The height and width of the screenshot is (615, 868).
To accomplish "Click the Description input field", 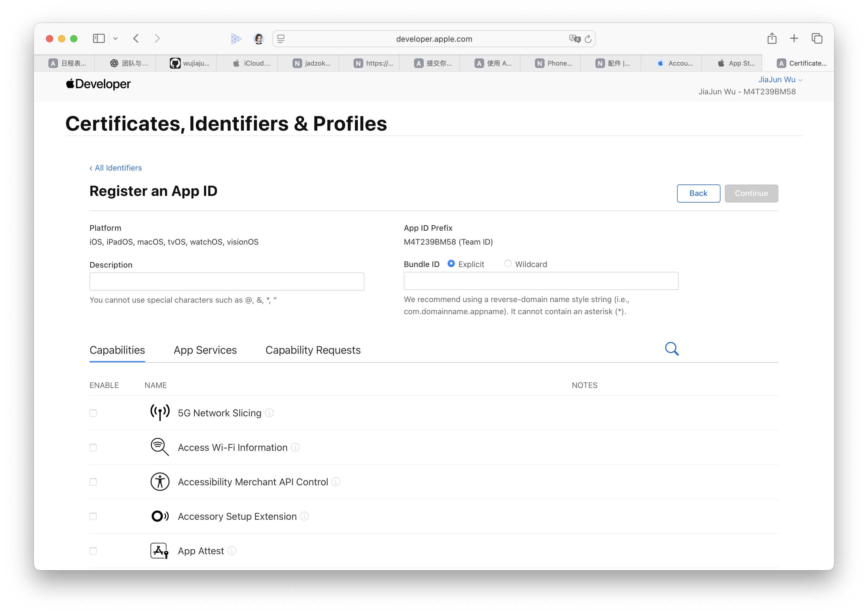I will tap(227, 281).
